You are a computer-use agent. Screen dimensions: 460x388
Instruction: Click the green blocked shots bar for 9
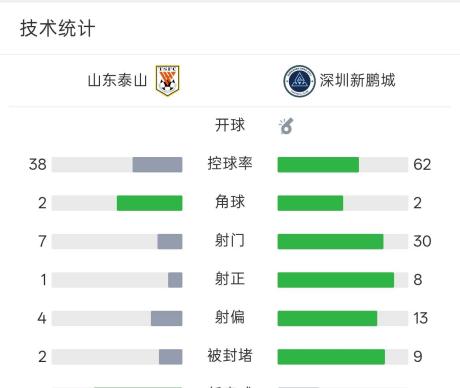[331, 357]
